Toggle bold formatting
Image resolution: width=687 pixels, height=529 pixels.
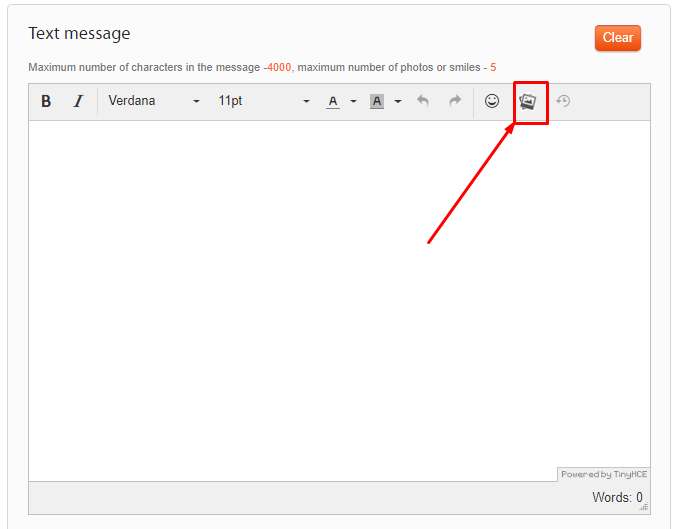[46, 101]
